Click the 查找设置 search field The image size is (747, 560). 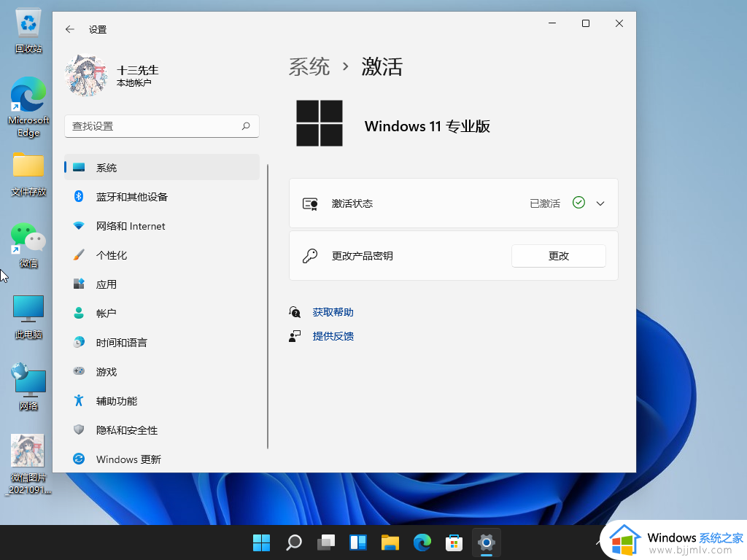[x=161, y=126]
